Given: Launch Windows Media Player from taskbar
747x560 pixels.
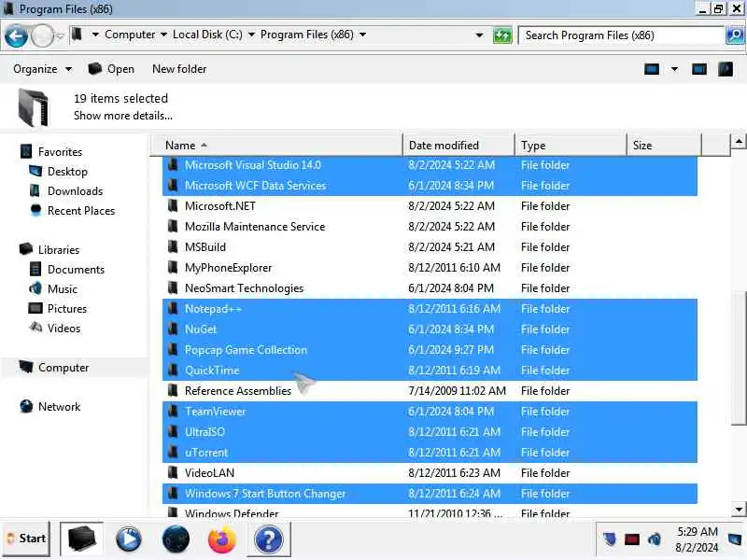Looking at the screenshot, I should (128, 539).
